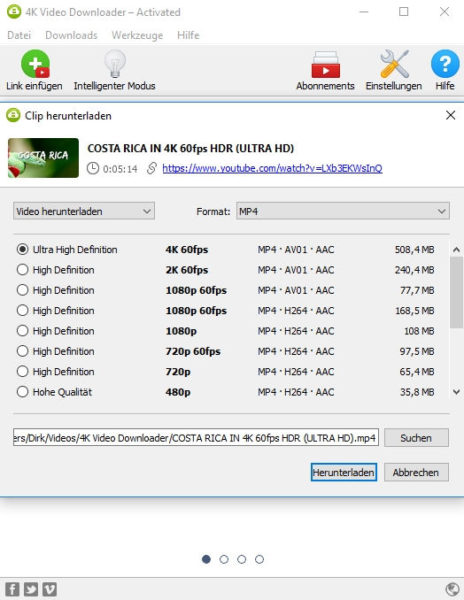Open the Datei menu
The image size is (464, 600).
[19, 35]
